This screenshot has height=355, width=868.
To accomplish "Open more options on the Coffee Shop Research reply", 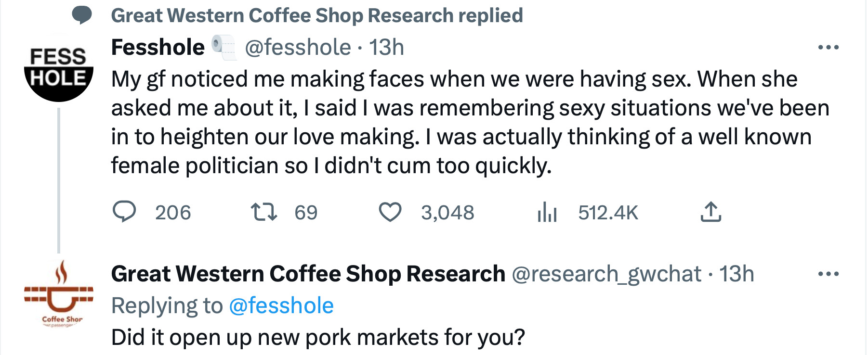I will (x=829, y=274).
